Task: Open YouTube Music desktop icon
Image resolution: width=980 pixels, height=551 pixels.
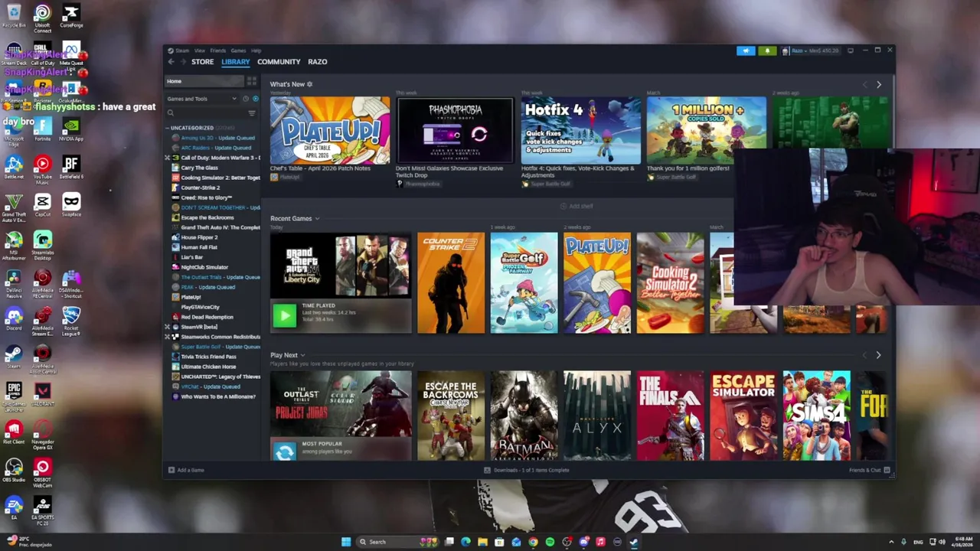Action: pyautogui.click(x=42, y=170)
